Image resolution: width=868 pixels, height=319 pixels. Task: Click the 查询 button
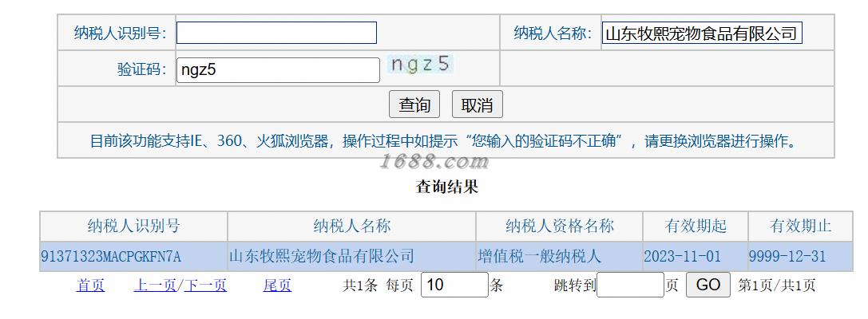click(414, 104)
